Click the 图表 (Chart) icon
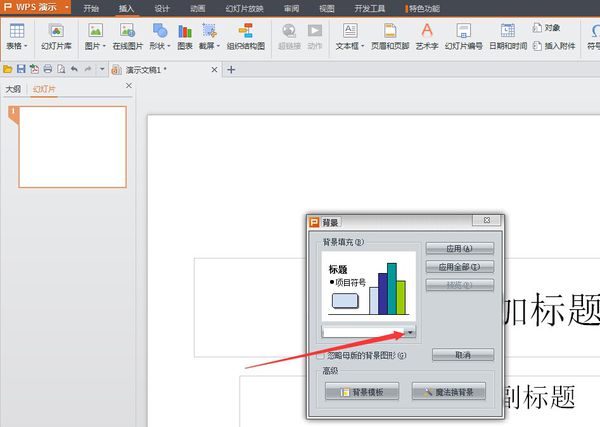This screenshot has height=427, width=600. [185, 38]
